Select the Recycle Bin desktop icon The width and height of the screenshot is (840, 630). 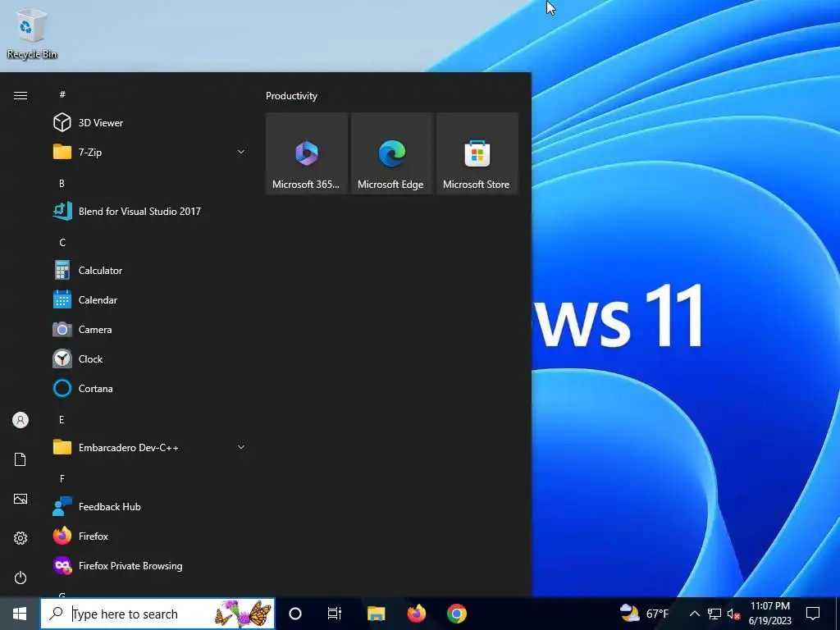pyautogui.click(x=32, y=32)
